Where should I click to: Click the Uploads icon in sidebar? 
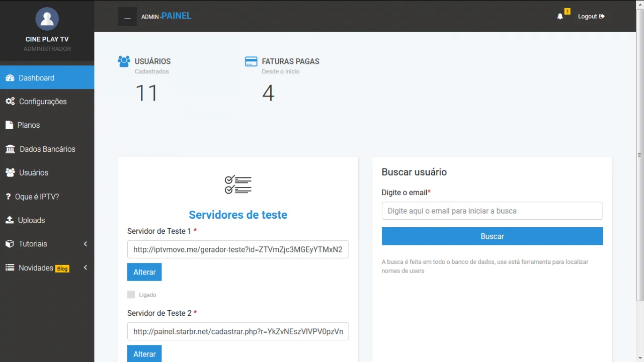coord(10,220)
